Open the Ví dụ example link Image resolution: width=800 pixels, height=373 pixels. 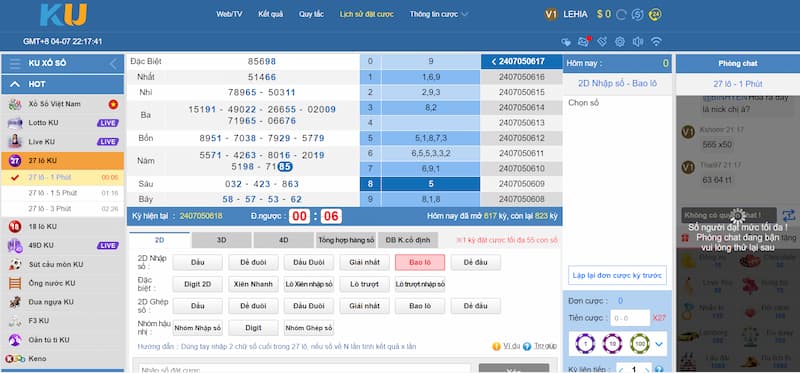506,346
